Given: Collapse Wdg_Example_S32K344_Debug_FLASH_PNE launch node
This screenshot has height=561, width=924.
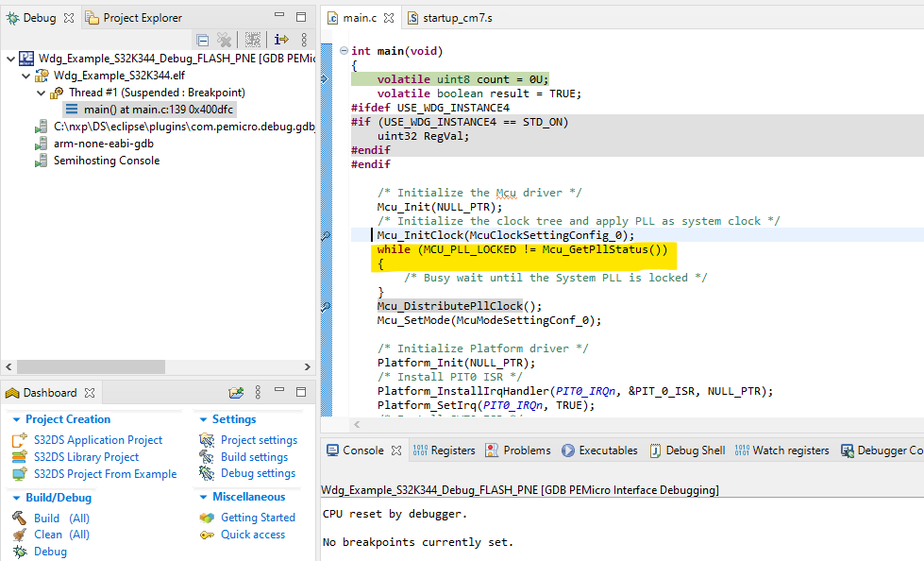Looking at the screenshot, I should 10,59.
